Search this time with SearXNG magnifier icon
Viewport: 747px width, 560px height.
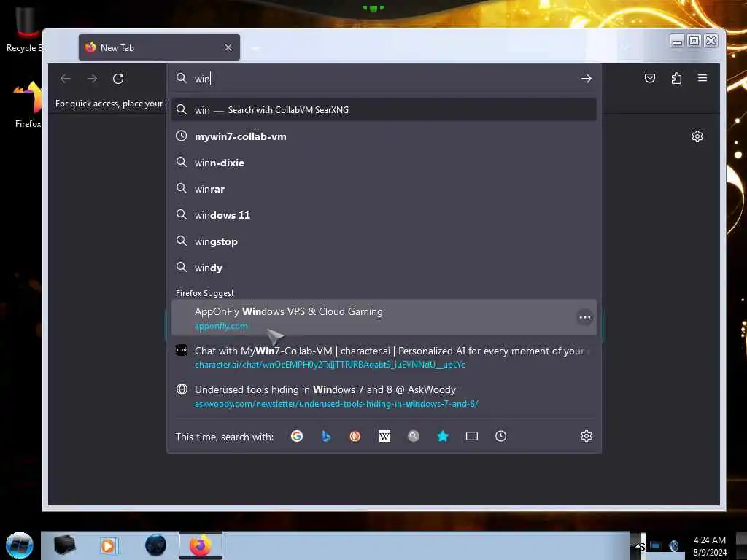(x=414, y=436)
